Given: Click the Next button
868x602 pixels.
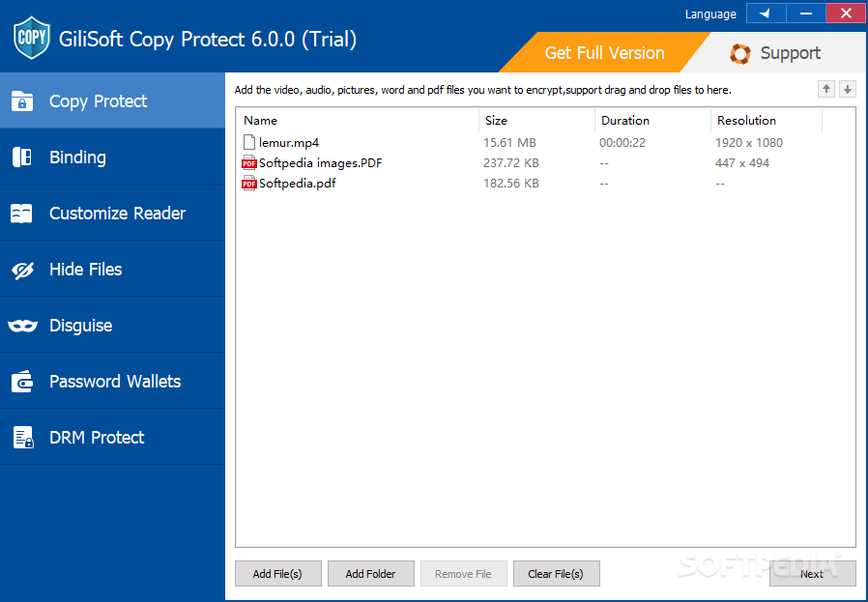Looking at the screenshot, I should (x=812, y=574).
